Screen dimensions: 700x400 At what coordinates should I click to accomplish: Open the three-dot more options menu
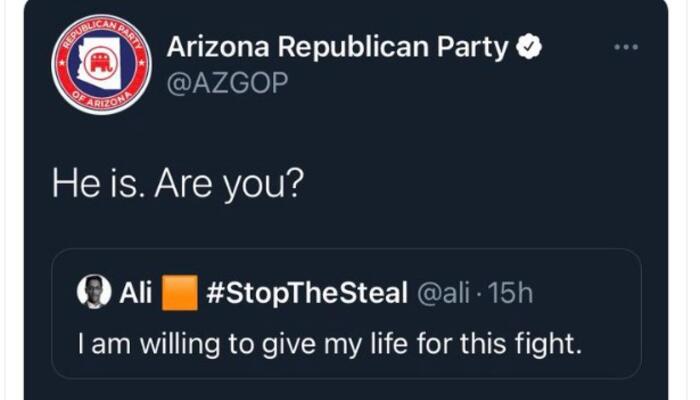pyautogui.click(x=626, y=48)
